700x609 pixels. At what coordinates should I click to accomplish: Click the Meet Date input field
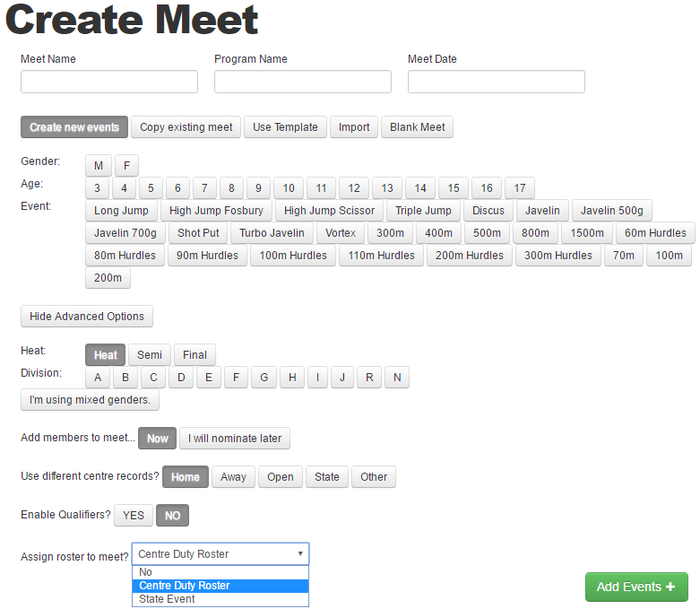(497, 82)
